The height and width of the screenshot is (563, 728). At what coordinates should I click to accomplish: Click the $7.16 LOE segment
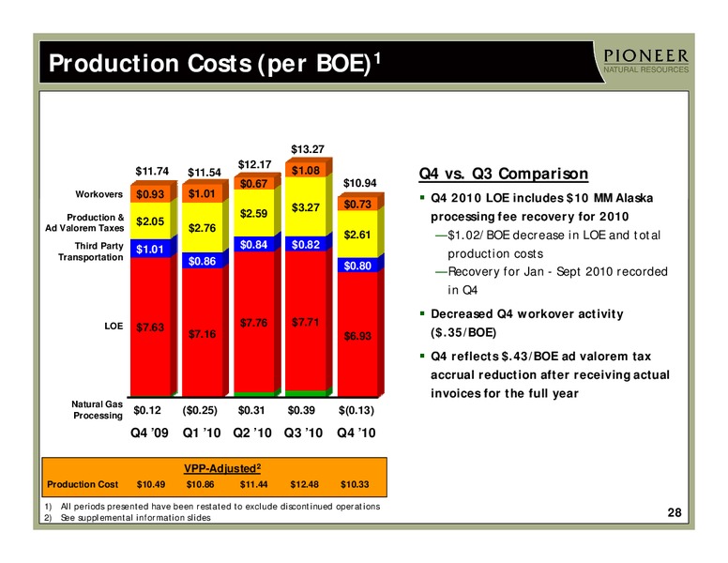pyautogui.click(x=202, y=333)
